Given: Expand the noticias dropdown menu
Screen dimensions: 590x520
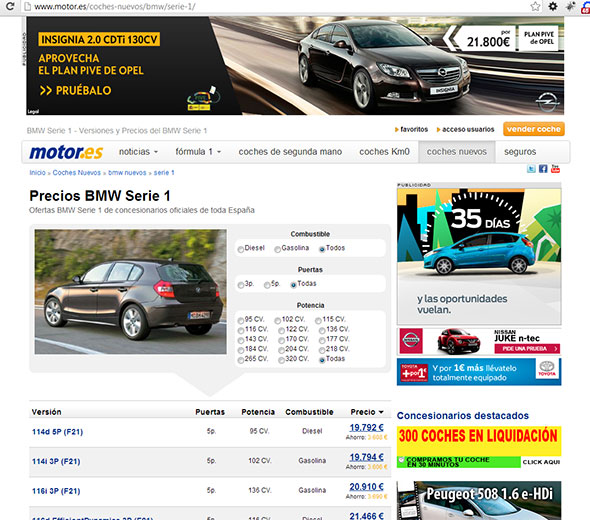Looking at the screenshot, I should [138, 152].
